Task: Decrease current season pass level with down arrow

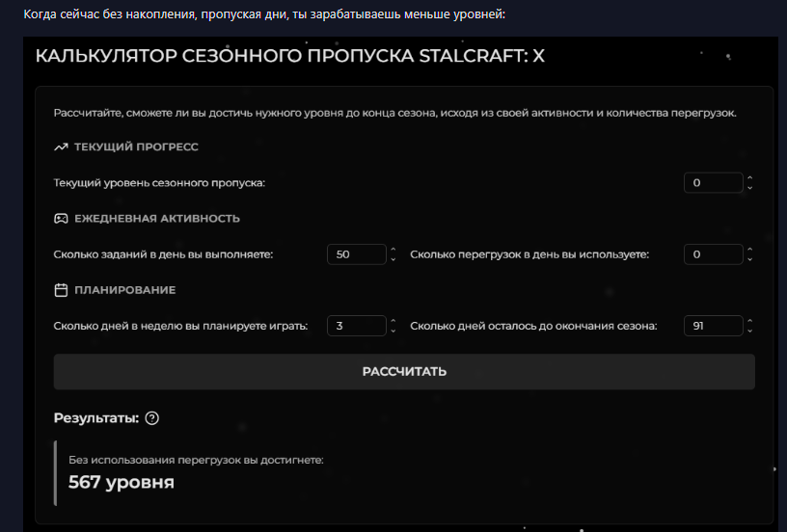Action: [749, 188]
